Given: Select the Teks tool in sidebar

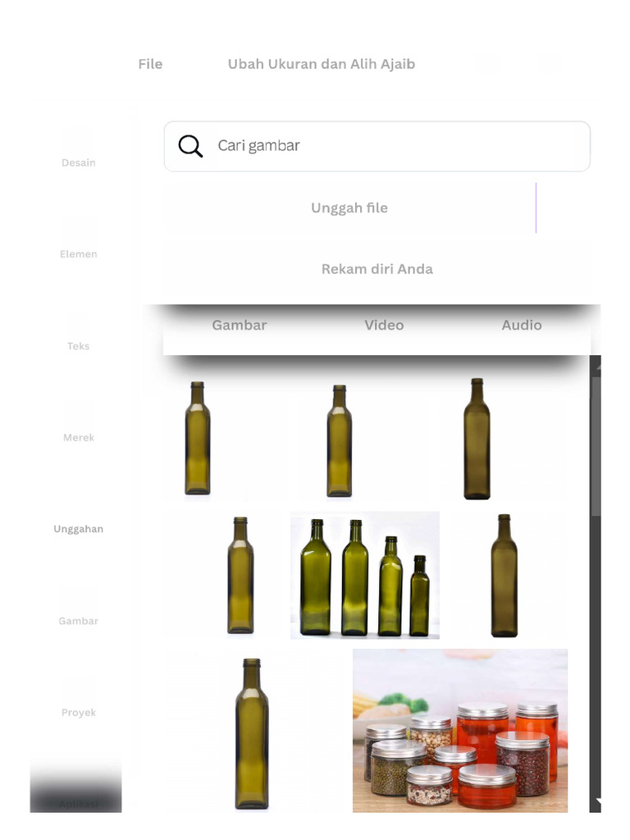Looking at the screenshot, I should (78, 331).
